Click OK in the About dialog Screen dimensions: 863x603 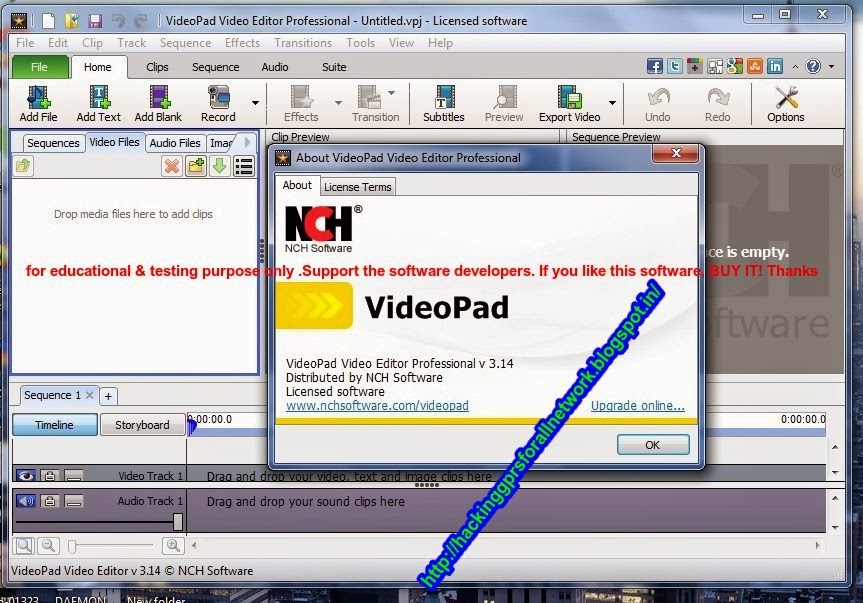pos(653,445)
